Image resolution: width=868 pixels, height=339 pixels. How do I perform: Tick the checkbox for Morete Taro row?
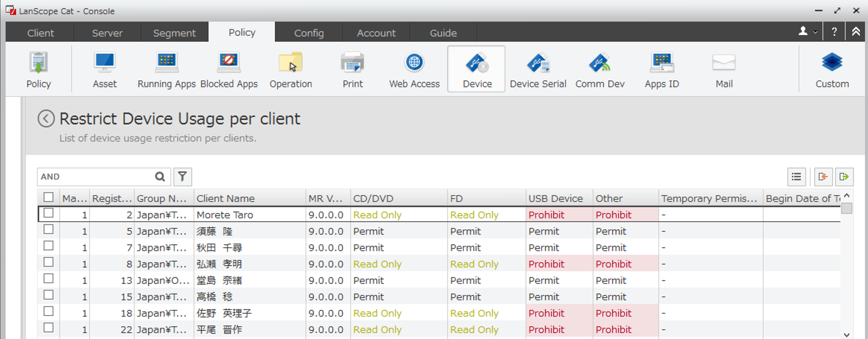coord(48,214)
